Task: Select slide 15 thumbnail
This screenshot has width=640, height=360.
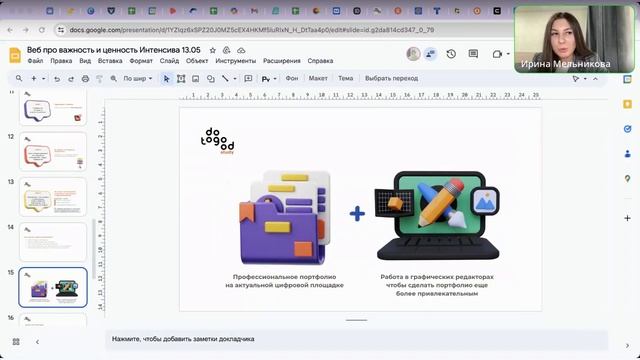Action: (x=53, y=287)
